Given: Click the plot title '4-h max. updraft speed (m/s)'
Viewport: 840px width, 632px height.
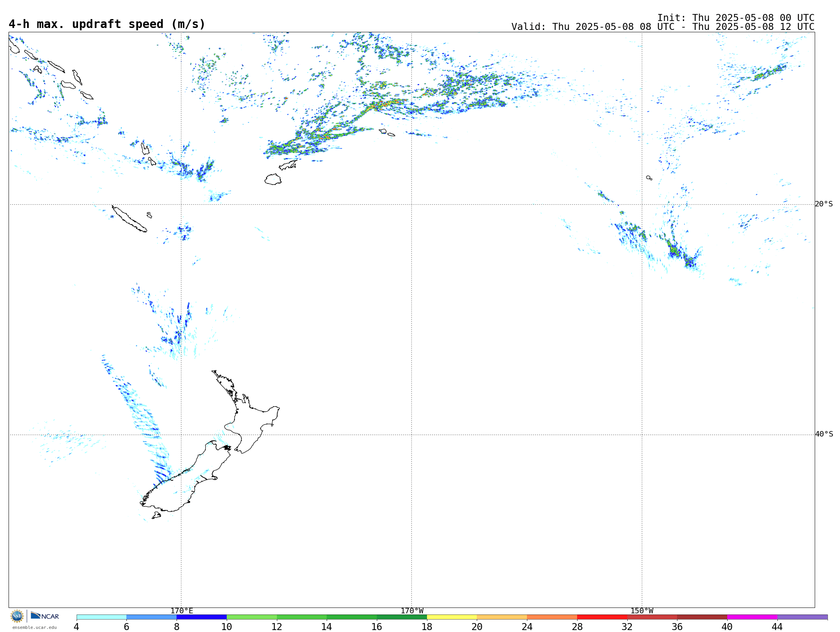Looking at the screenshot, I should pos(107,24).
